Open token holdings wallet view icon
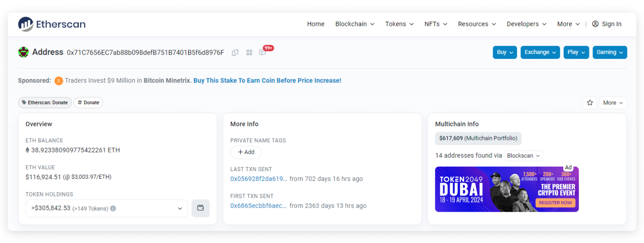 click(201, 208)
